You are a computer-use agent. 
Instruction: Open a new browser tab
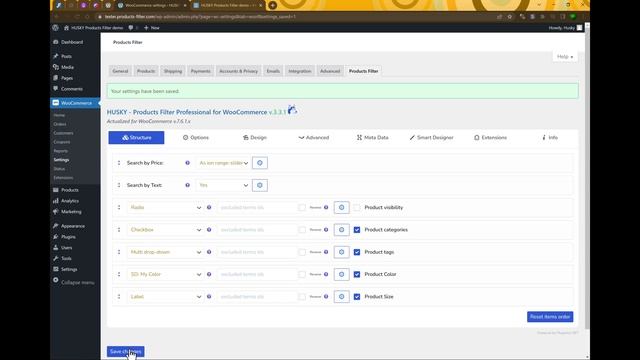tap(273, 5)
